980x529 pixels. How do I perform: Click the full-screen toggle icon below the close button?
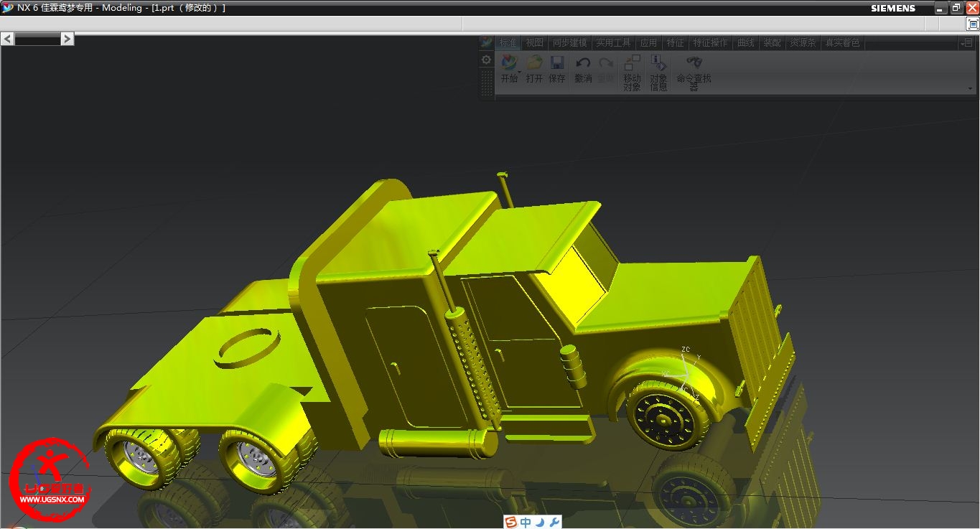(x=973, y=24)
